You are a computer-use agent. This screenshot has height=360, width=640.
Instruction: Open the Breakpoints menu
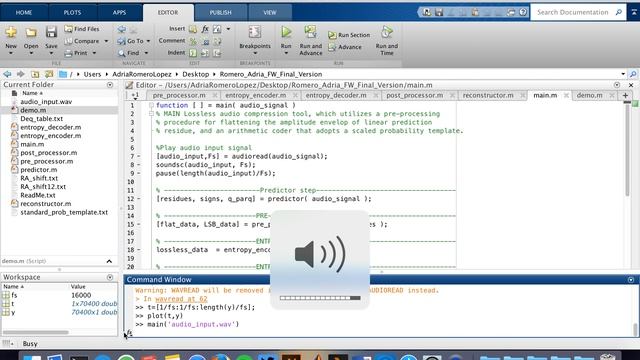[255, 41]
